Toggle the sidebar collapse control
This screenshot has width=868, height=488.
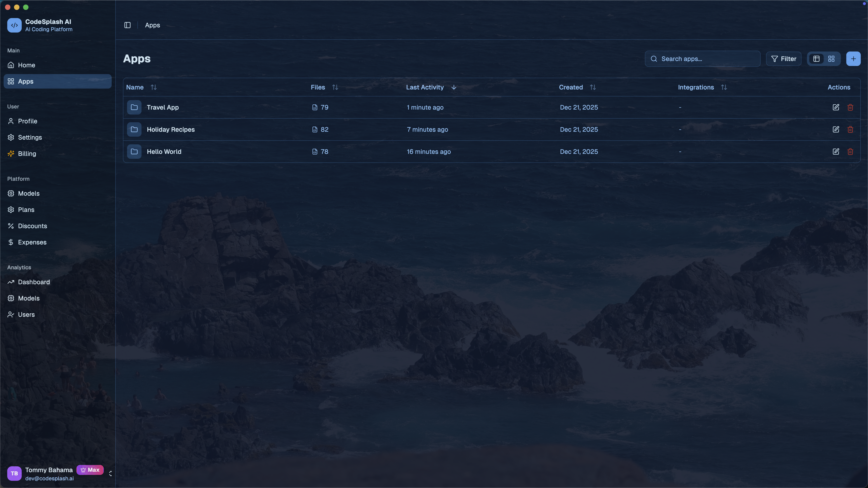[x=127, y=25]
